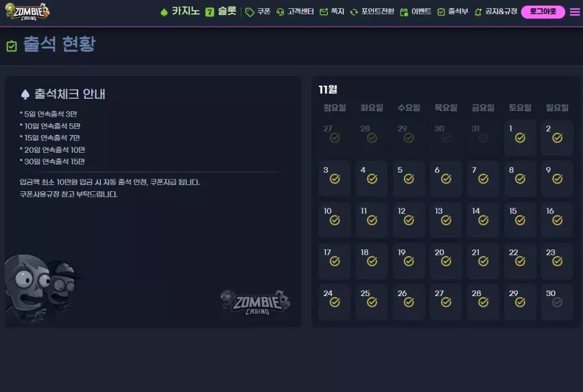The image size is (583, 392).
Task: Click the check mark on day 14
Action: click(x=484, y=221)
